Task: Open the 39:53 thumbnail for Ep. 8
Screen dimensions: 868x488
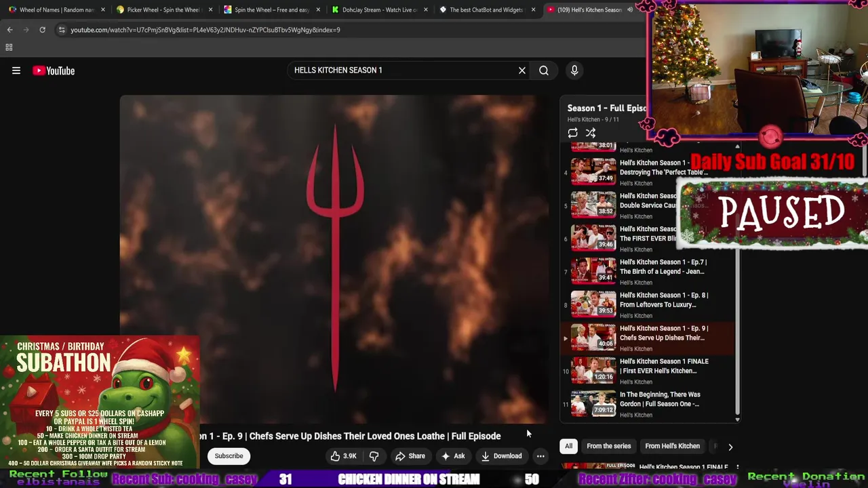Action: click(593, 304)
